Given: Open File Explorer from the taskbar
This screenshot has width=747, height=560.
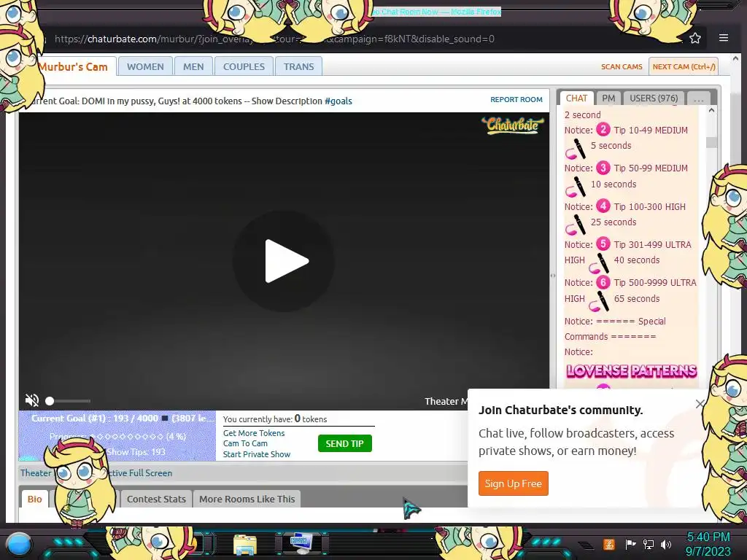Looking at the screenshot, I should coord(245,544).
